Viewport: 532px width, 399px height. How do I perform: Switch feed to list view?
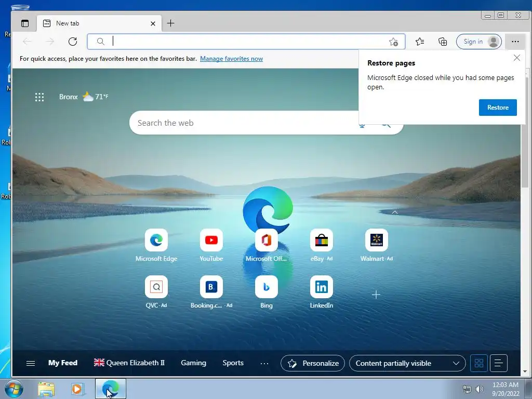(498, 363)
